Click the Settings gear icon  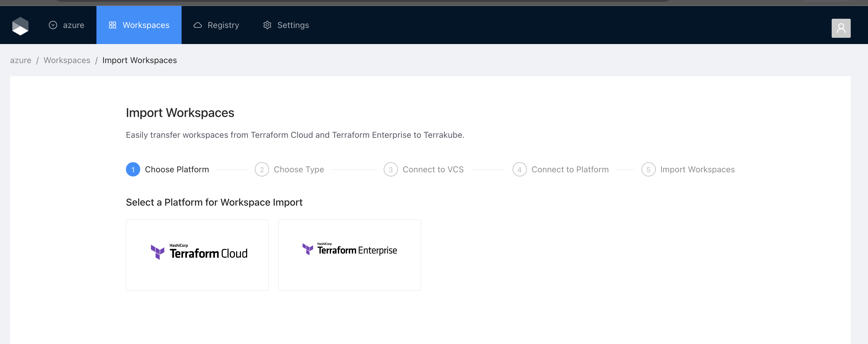(x=267, y=25)
